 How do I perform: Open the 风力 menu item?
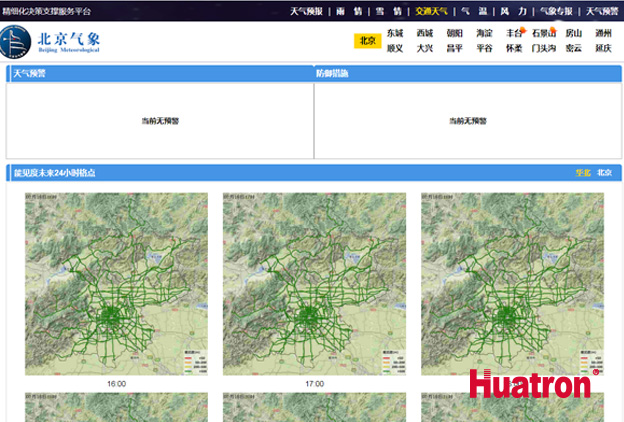coord(512,12)
